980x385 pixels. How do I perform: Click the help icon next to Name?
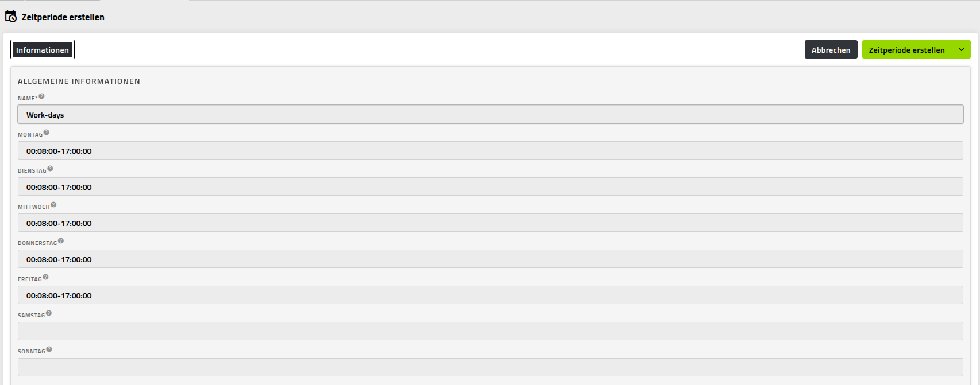[x=41, y=96]
